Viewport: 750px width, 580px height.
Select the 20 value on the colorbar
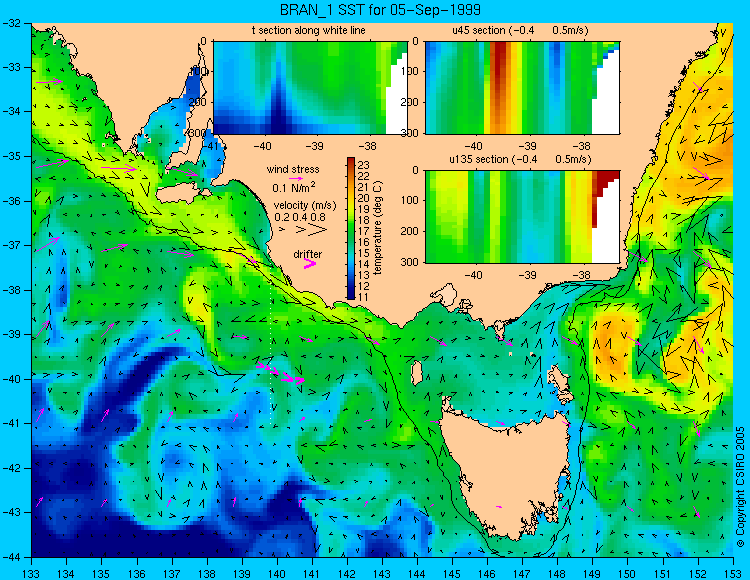click(364, 198)
